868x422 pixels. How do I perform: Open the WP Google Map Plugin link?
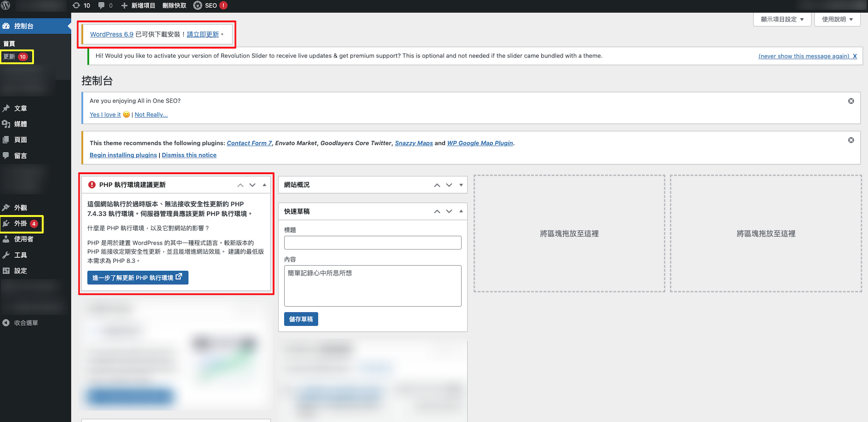480,143
